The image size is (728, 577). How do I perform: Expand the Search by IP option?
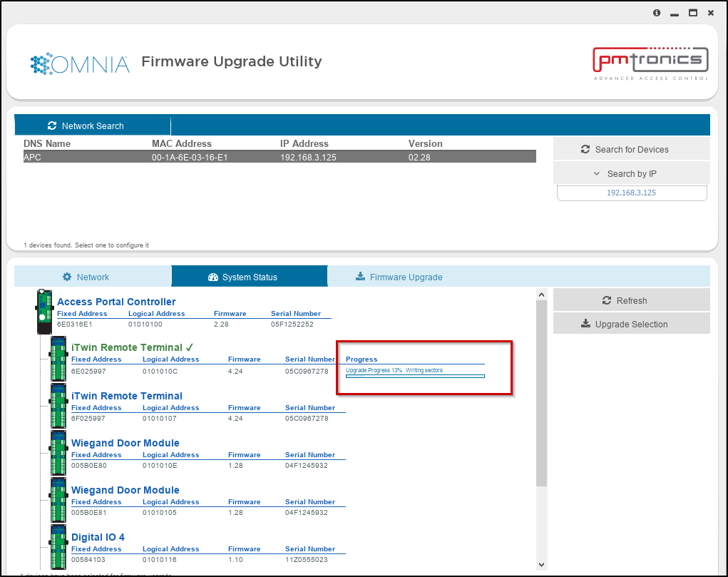[632, 173]
